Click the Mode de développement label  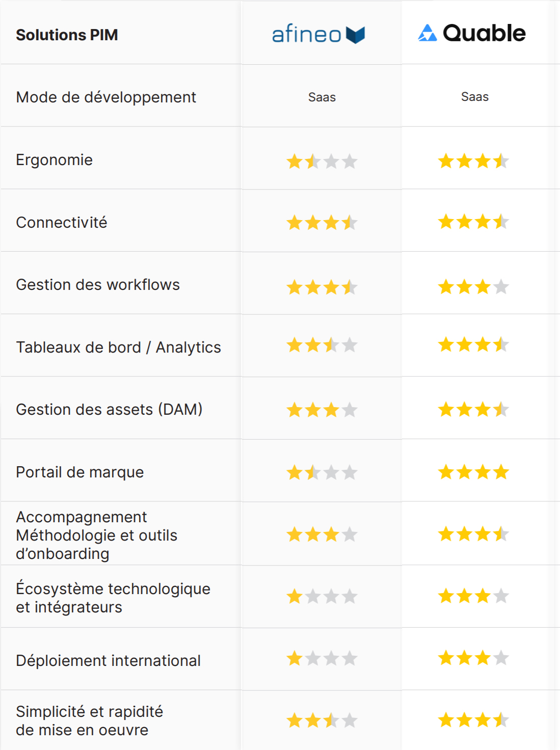[106, 97]
